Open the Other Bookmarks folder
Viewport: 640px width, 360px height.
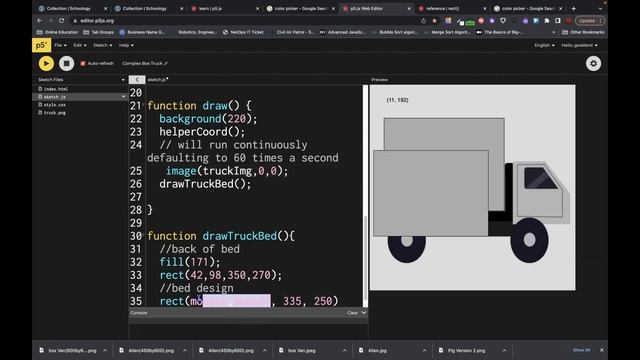[x=583, y=32]
